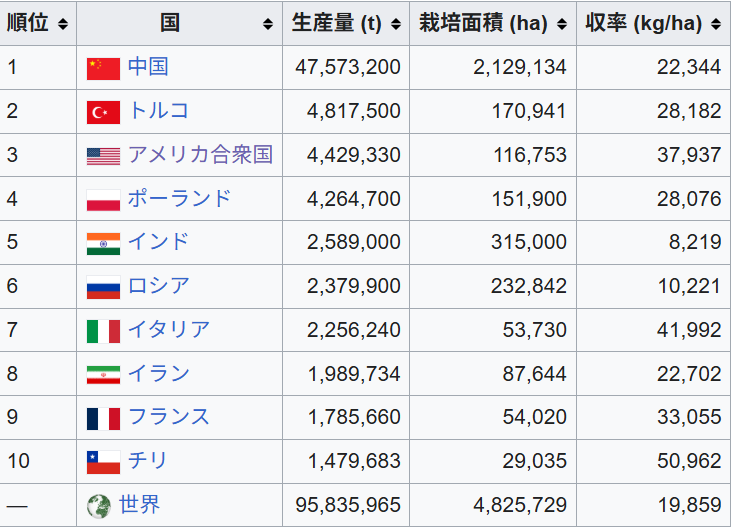Click the Turkey flag icon
The height and width of the screenshot is (528, 731).
[103, 112]
